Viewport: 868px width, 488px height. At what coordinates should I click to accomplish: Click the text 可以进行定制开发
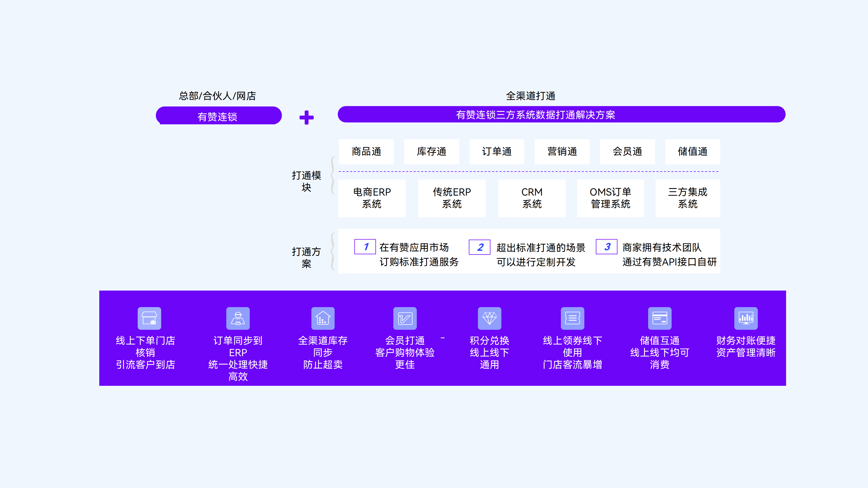point(536,262)
